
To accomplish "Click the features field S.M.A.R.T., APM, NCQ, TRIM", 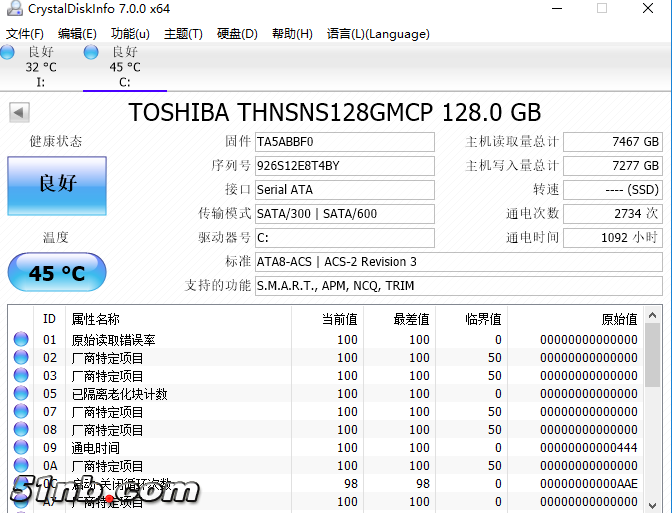I will (459, 286).
